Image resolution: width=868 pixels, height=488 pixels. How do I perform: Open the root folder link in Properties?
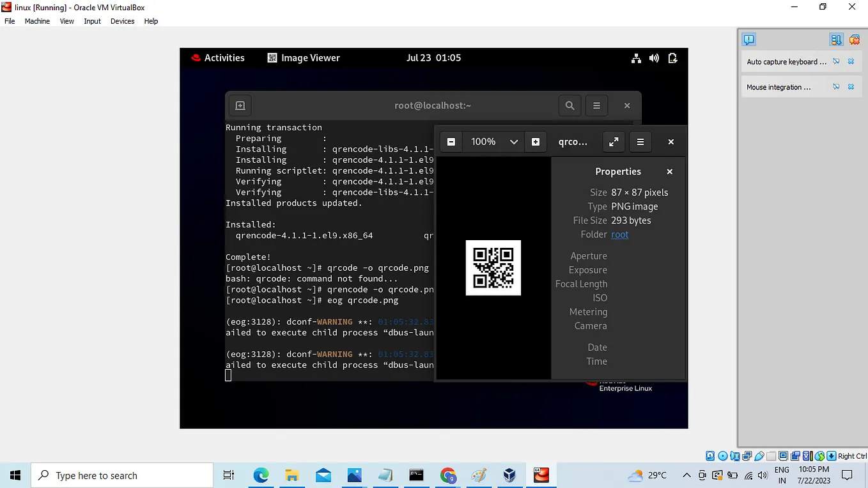[x=619, y=234]
